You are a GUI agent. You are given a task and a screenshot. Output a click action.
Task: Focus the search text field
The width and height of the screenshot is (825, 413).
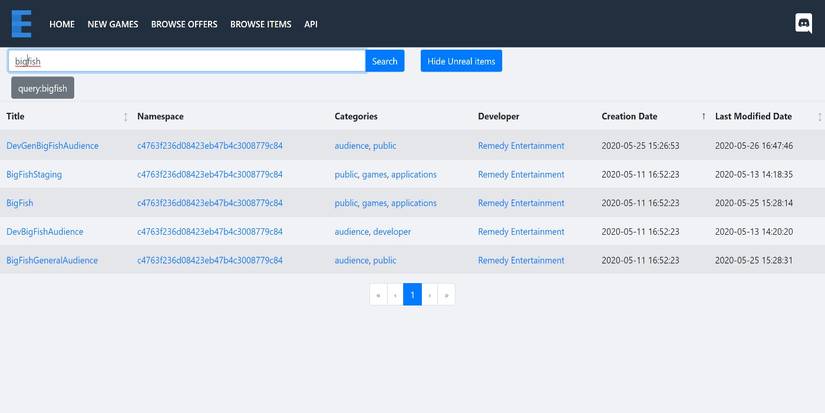(x=187, y=61)
